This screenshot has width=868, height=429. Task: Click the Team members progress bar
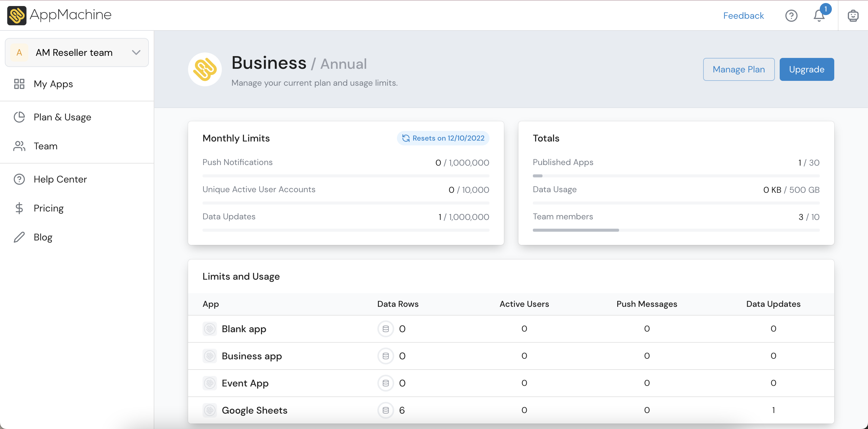676,230
